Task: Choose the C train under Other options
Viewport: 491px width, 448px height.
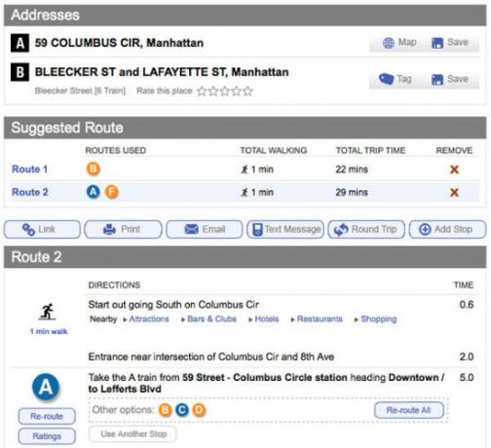Action: (182, 410)
